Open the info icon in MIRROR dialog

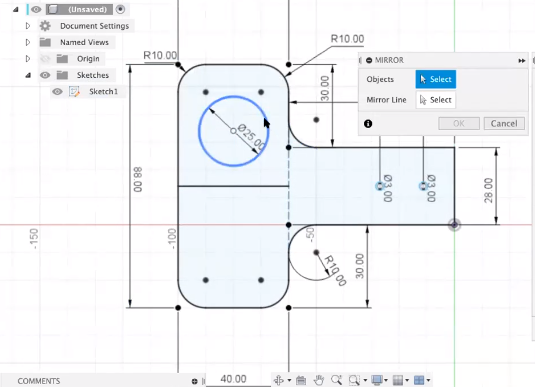[x=368, y=124]
